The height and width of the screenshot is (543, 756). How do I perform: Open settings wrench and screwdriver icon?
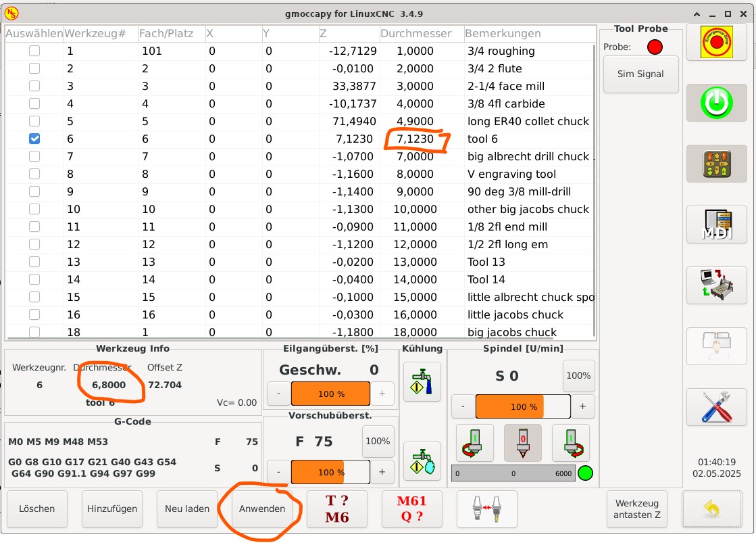716,407
